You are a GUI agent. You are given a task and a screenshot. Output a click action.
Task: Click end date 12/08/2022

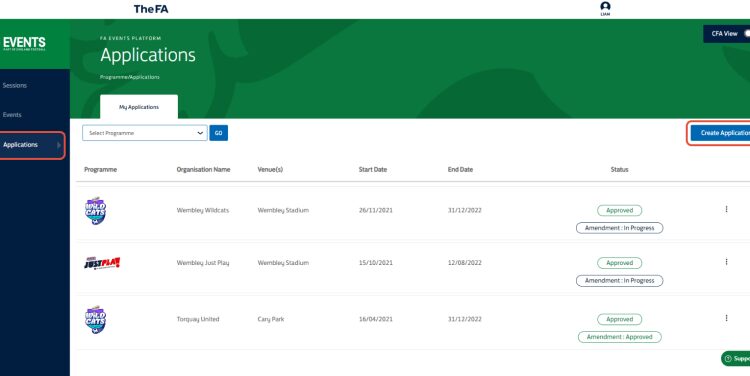click(464, 263)
